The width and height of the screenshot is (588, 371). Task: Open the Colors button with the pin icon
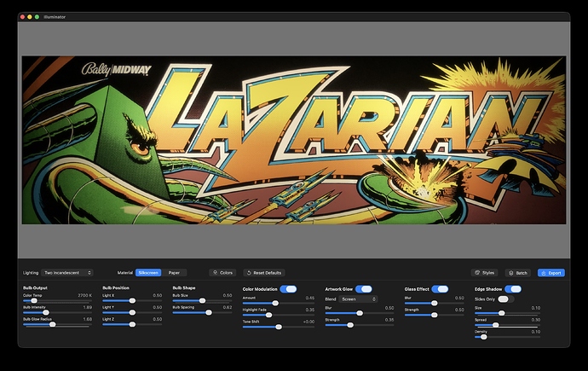(222, 273)
